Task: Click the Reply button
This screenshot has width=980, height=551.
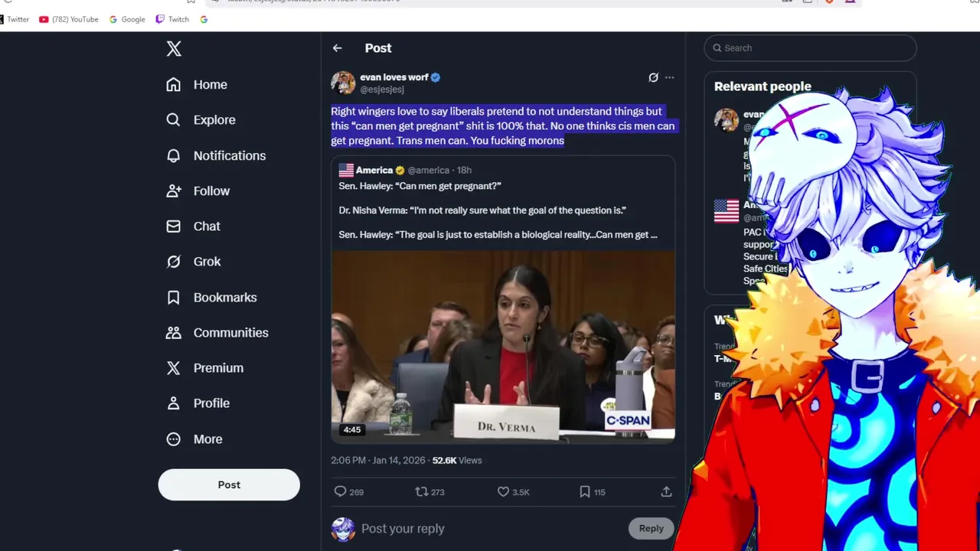Action: [x=652, y=529]
